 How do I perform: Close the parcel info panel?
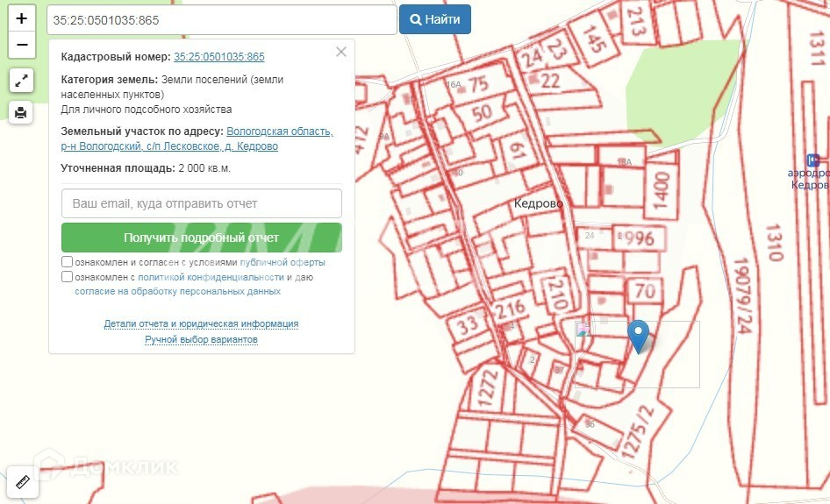pos(341,52)
